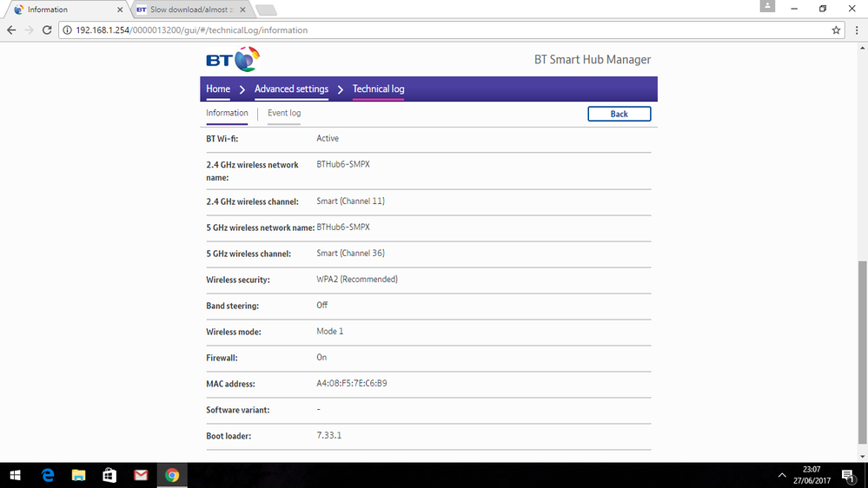Click the address bar URL
Image resolution: width=868 pixels, height=488 pixels.
tap(191, 30)
